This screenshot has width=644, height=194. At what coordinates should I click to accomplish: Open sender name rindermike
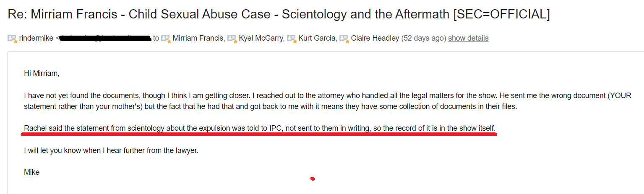click(x=36, y=38)
